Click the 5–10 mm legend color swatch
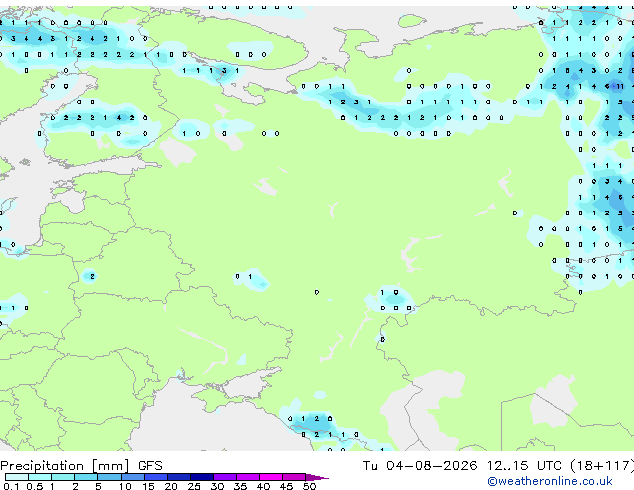Viewport: 634px width, 490px height. (x=109, y=477)
